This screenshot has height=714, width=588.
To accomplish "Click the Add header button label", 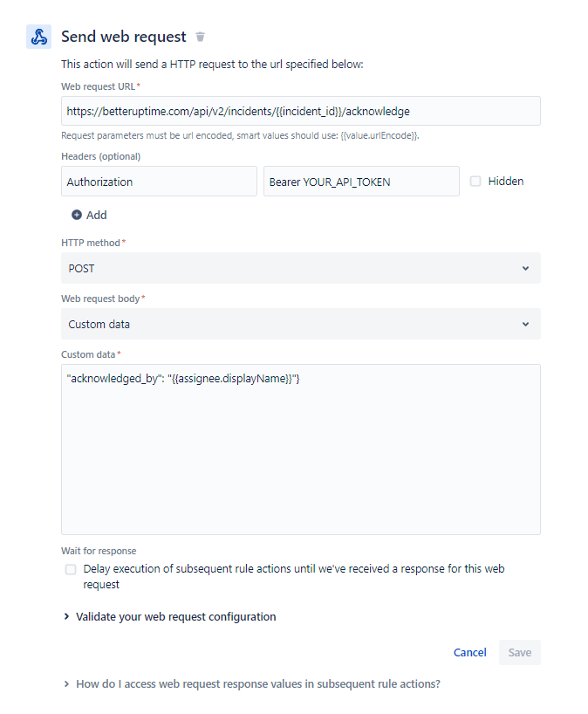I will 97,215.
